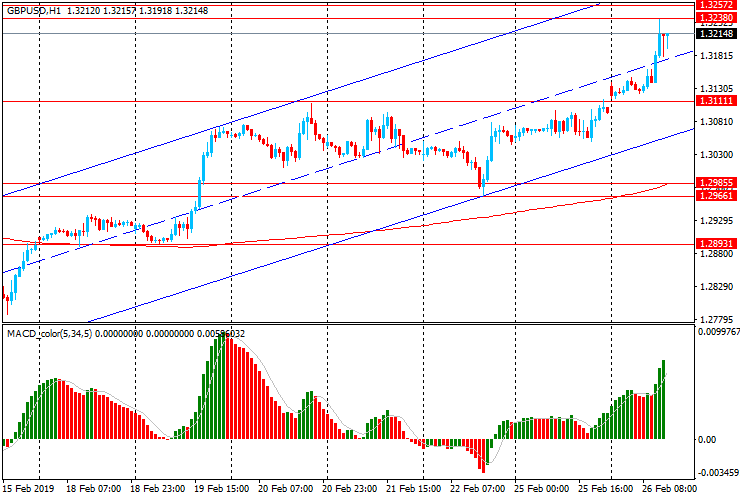Select the 1.28931 red price label

(x=717, y=243)
